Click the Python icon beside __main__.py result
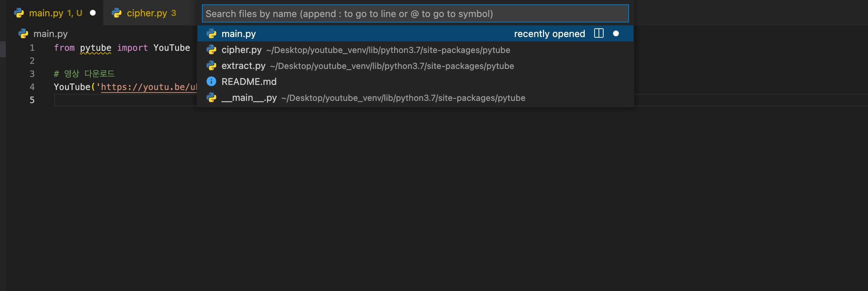The width and height of the screenshot is (868, 291). (211, 98)
